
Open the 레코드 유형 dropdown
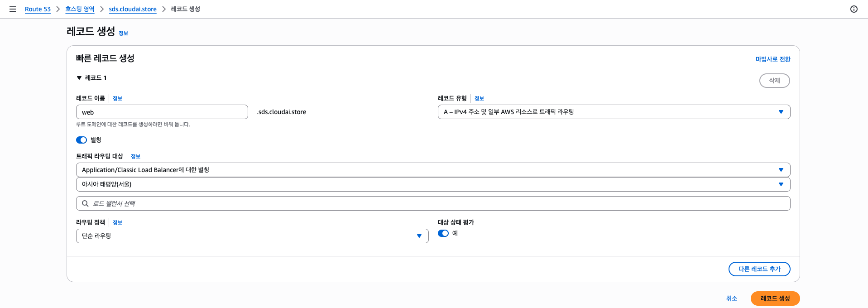pyautogui.click(x=614, y=112)
